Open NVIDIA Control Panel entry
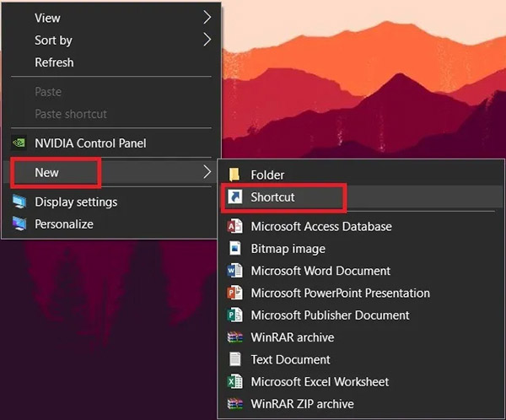506x420 pixels. tap(111, 143)
